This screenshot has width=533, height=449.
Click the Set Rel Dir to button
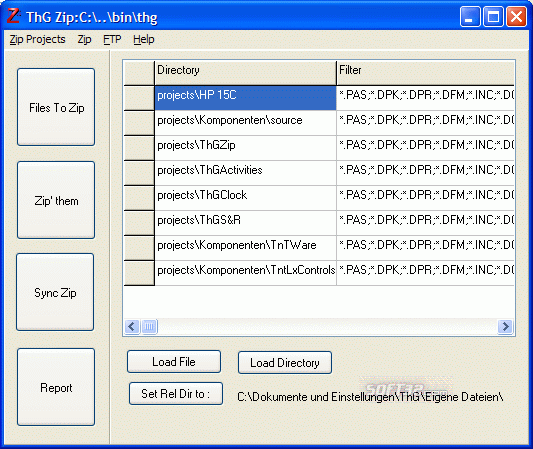pos(176,394)
